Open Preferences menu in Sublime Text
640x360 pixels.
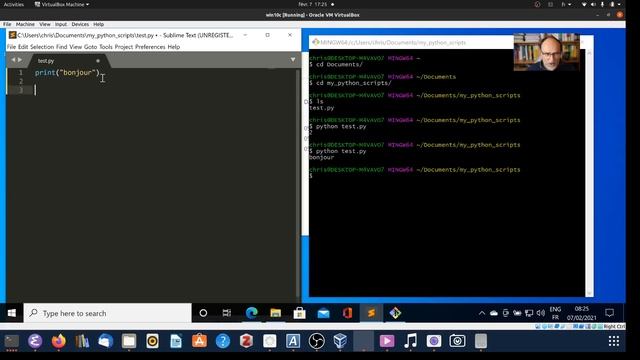[x=150, y=47]
